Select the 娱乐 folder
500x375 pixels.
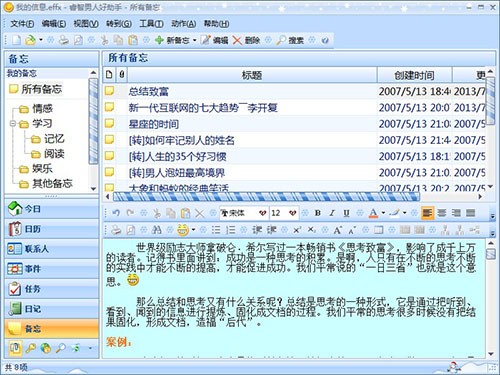[x=36, y=169]
